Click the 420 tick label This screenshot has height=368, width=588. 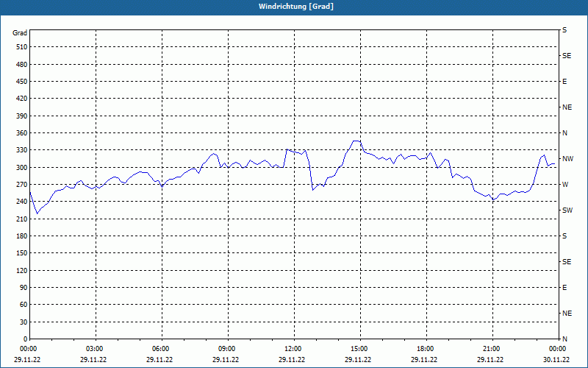22,99
